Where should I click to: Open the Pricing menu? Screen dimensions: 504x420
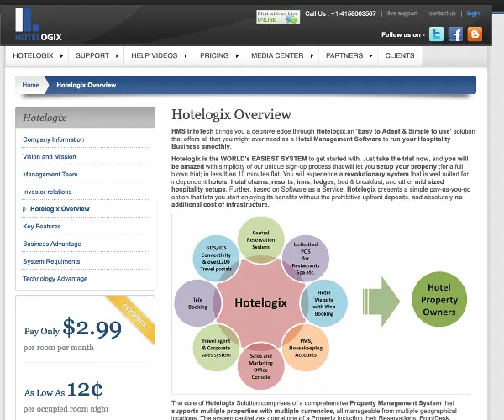pyautogui.click(x=218, y=55)
